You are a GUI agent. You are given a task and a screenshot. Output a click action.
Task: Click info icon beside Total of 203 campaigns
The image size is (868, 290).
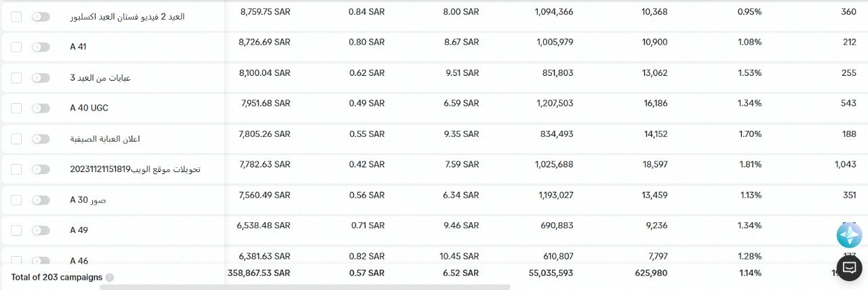pos(110,277)
